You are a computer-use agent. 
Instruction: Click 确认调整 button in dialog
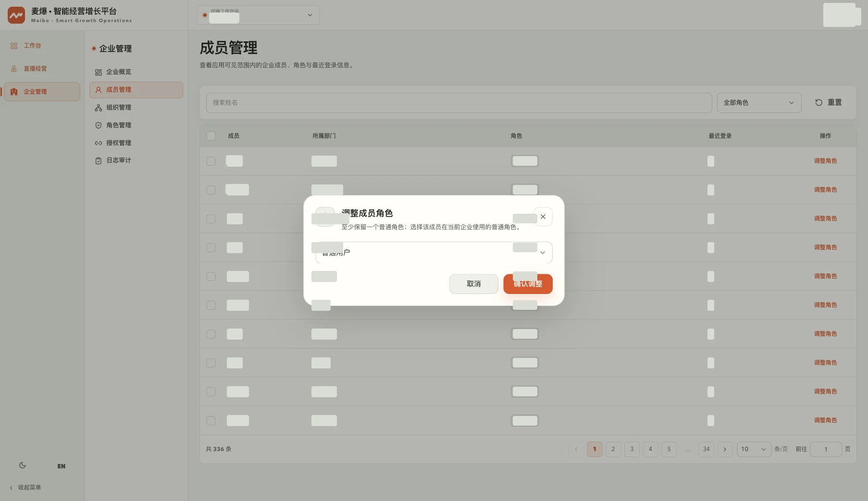coord(528,284)
